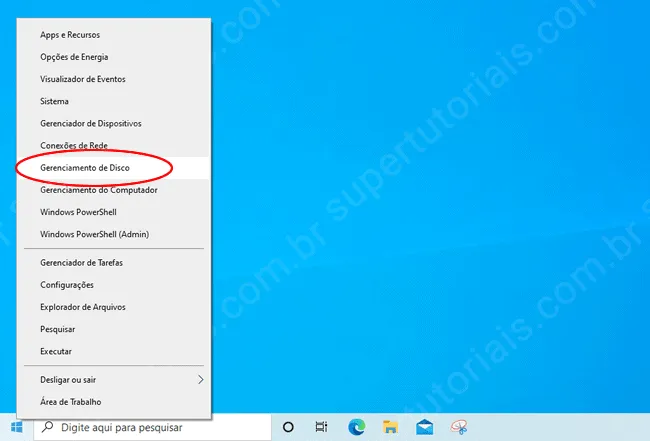Screen dimensions: 650x441
Task: Open Gerenciador de Tarefas
Action: [x=114, y=263]
